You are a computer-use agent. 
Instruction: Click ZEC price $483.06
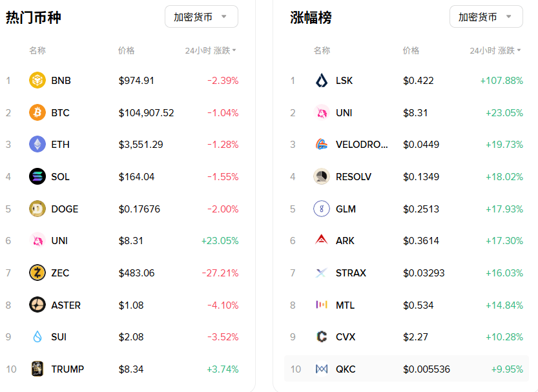pos(136,273)
